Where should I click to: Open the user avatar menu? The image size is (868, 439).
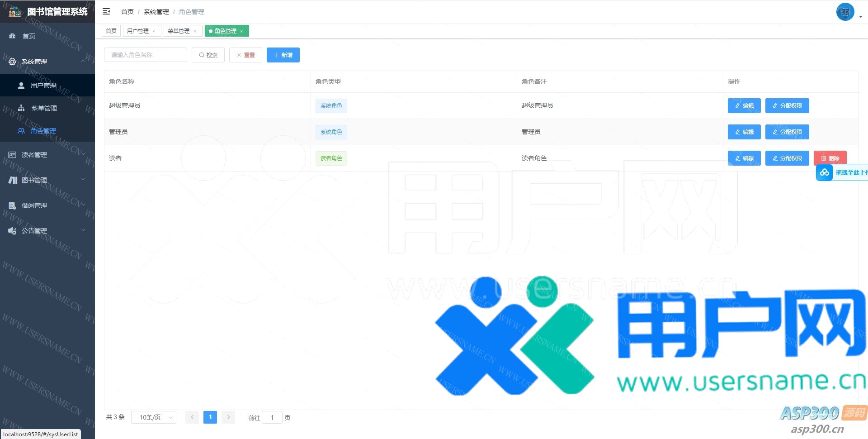pos(845,12)
